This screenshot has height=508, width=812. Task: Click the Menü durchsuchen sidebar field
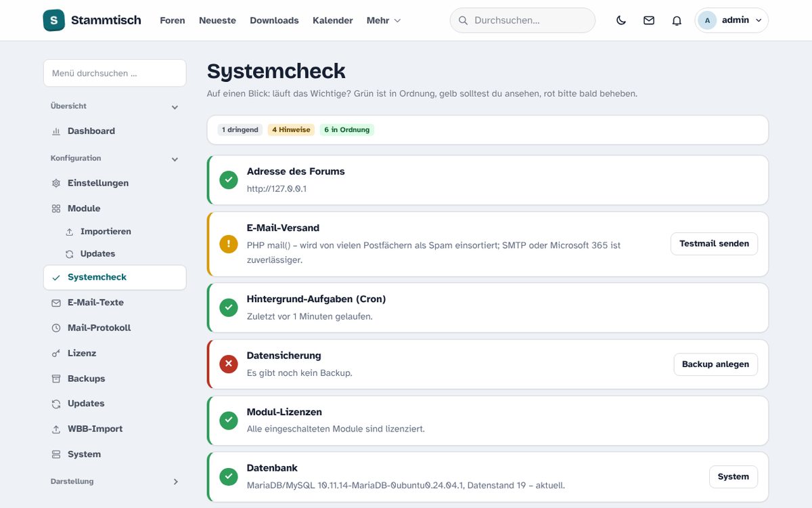click(114, 73)
